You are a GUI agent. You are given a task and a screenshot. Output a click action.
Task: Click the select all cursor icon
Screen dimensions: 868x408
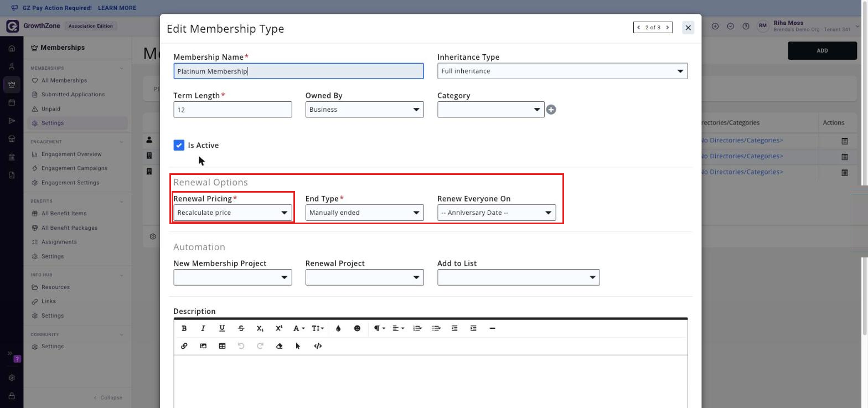pos(298,346)
